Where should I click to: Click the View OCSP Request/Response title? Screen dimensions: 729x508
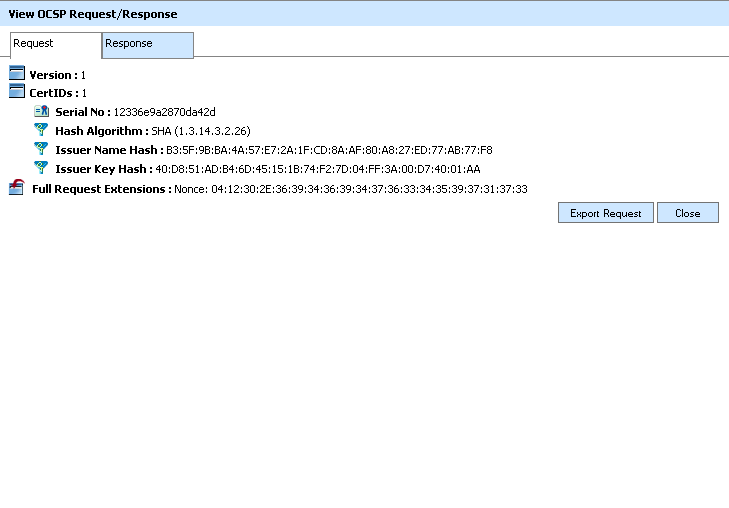tap(93, 14)
